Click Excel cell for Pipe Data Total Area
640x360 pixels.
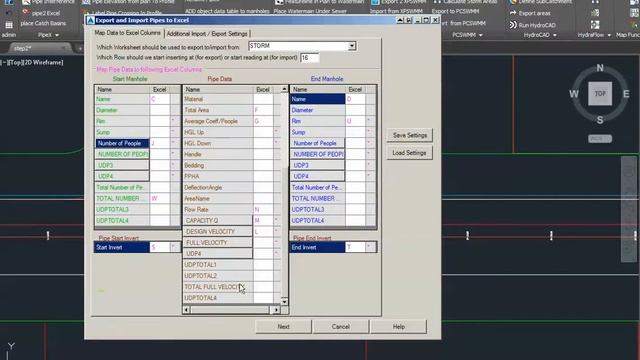click(x=263, y=110)
